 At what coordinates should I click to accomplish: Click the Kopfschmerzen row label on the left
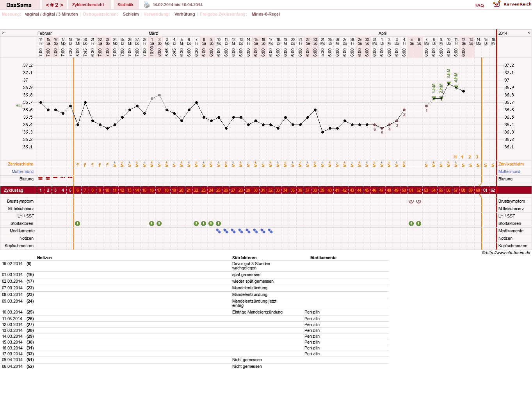[19, 246]
